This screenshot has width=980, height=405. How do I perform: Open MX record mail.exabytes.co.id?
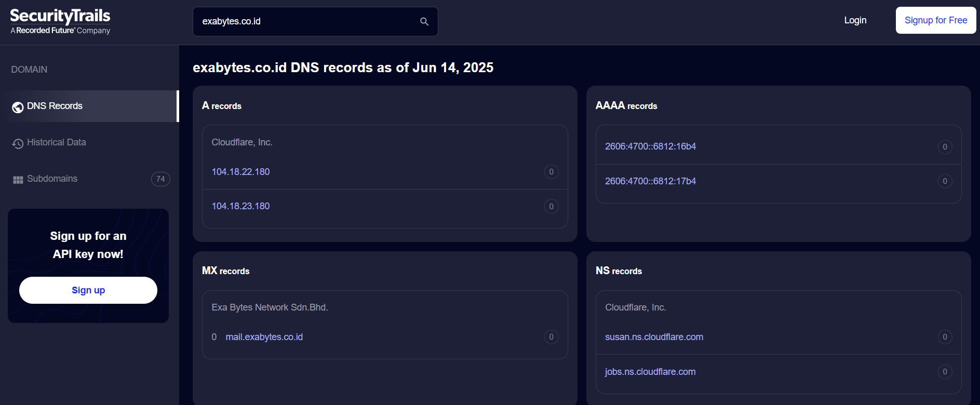point(264,337)
